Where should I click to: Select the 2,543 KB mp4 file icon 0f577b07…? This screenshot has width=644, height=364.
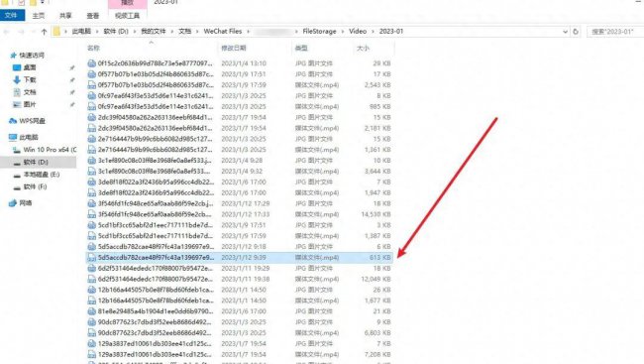coord(91,84)
